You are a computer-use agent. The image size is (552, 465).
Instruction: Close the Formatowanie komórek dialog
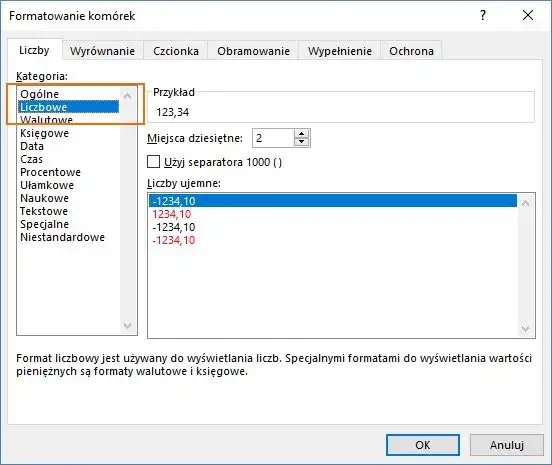[528, 15]
